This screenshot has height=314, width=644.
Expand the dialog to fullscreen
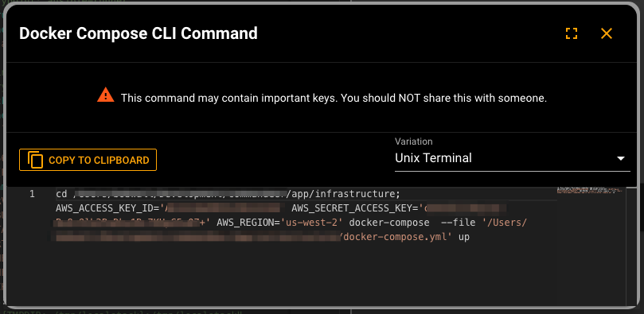[x=572, y=33]
